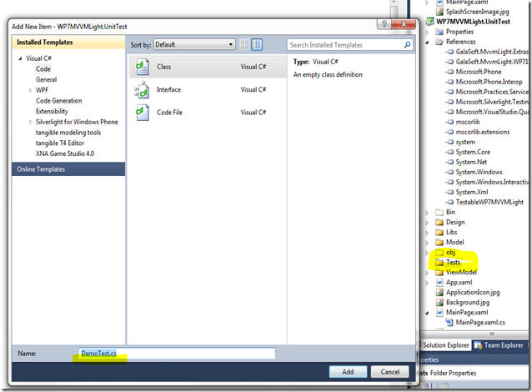Open the Installed Templates section

tap(68, 43)
